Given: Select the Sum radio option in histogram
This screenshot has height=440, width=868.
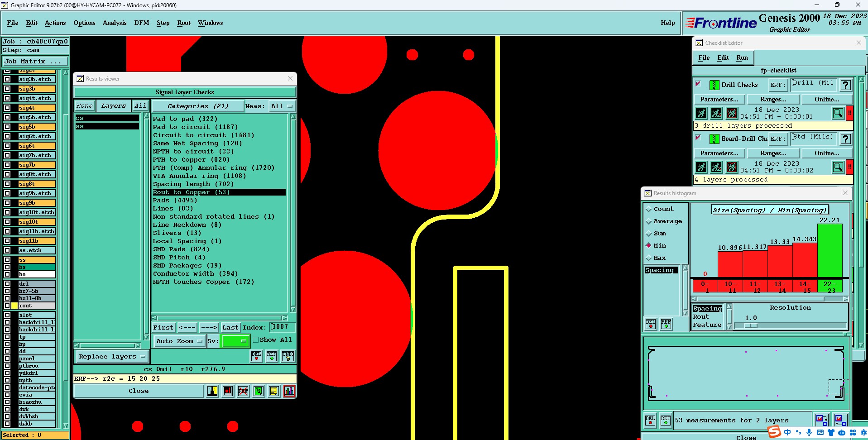Looking at the screenshot, I should (649, 234).
